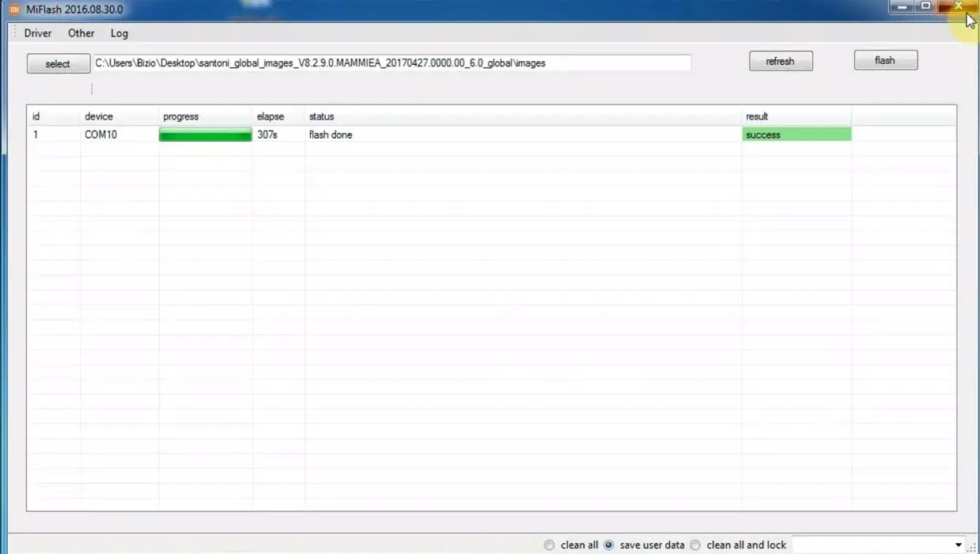Screen dimensions: 980x554
Task: Click the device column header
Action: 119,116
